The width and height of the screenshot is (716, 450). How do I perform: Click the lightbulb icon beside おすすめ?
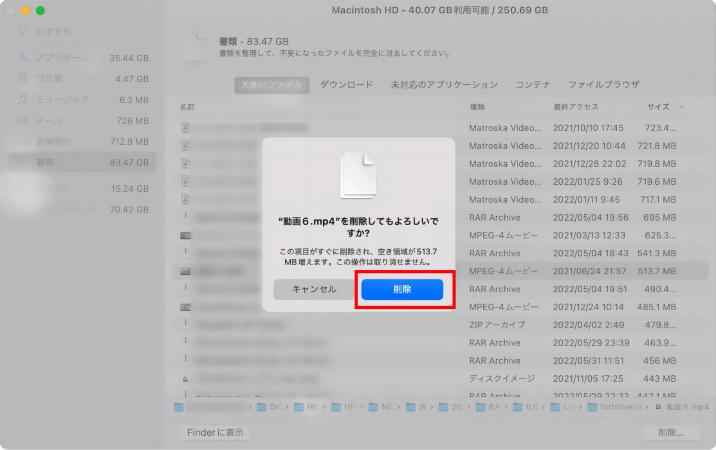[x=22, y=31]
